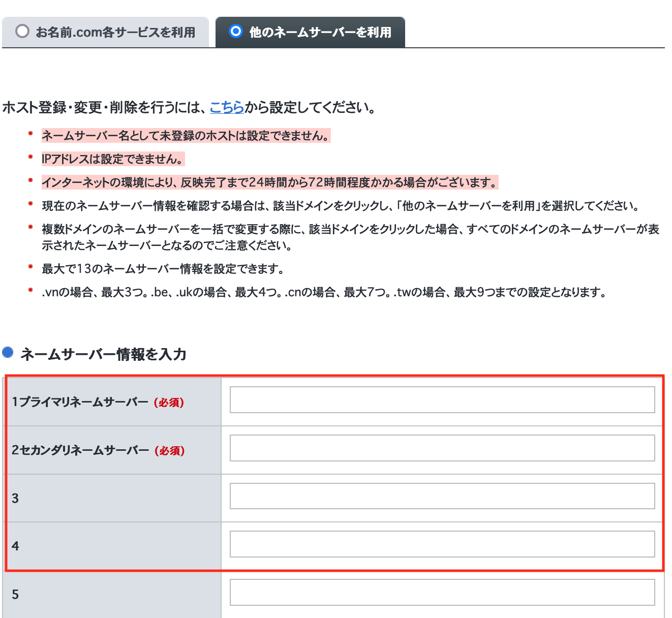Click the nameserver 5 input field
Viewport: 672px width, 618px height.
click(x=442, y=593)
